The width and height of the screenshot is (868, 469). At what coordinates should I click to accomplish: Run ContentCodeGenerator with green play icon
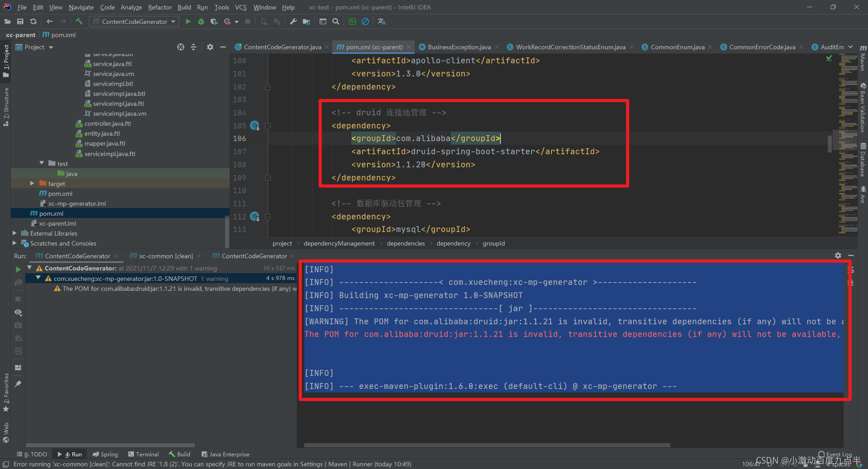coord(188,21)
